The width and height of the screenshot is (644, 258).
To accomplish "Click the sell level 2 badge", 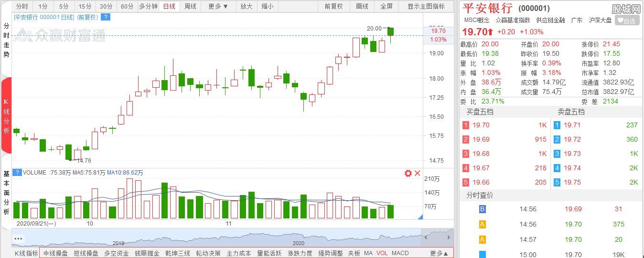I will coord(557,140).
